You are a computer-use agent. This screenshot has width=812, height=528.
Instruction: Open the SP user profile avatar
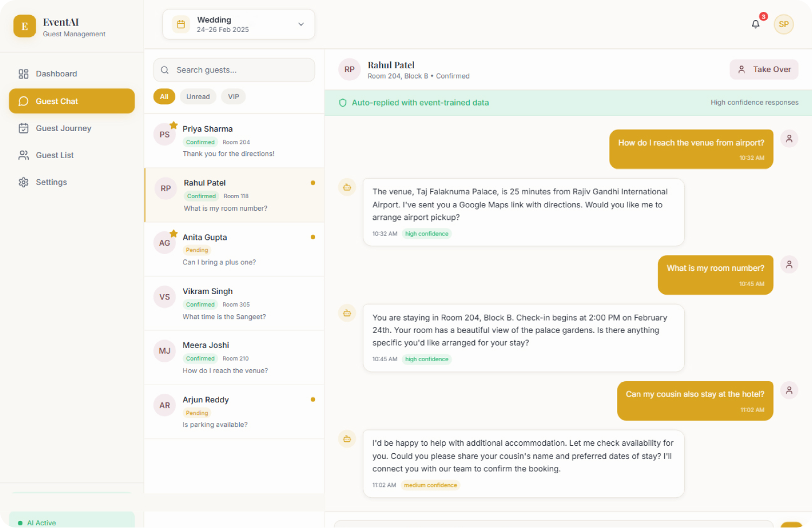pyautogui.click(x=783, y=24)
